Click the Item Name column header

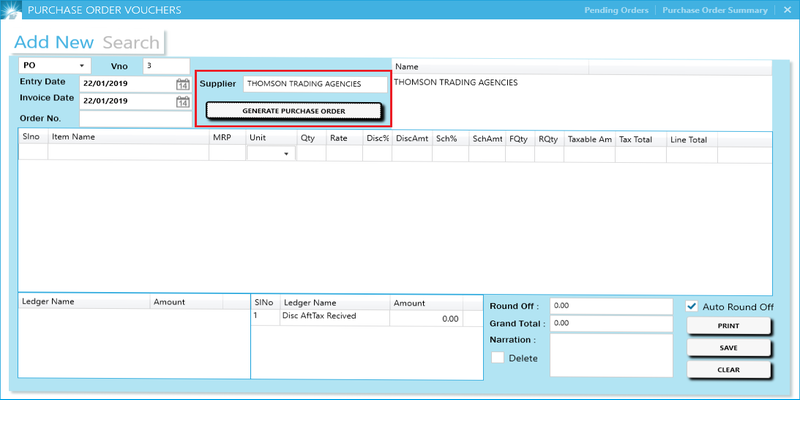tap(128, 137)
